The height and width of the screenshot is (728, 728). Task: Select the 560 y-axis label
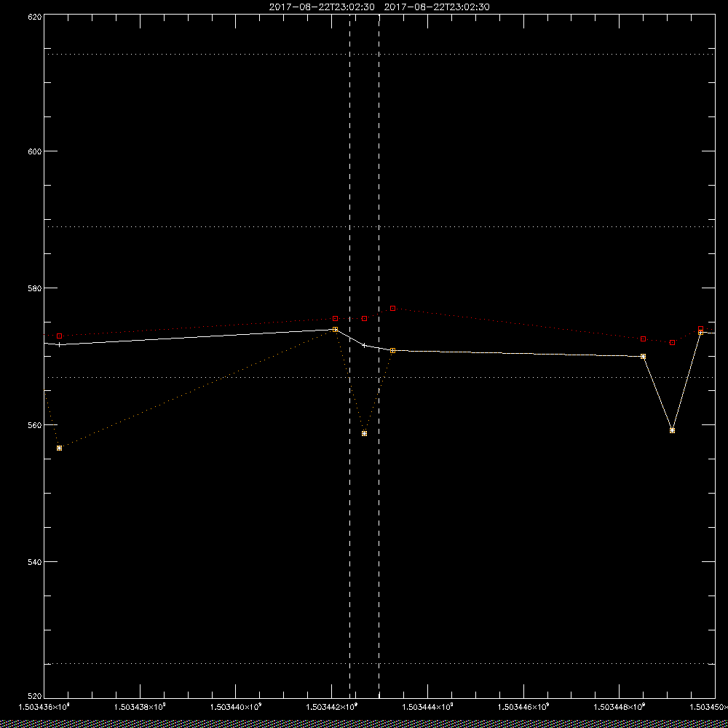pyautogui.click(x=35, y=425)
